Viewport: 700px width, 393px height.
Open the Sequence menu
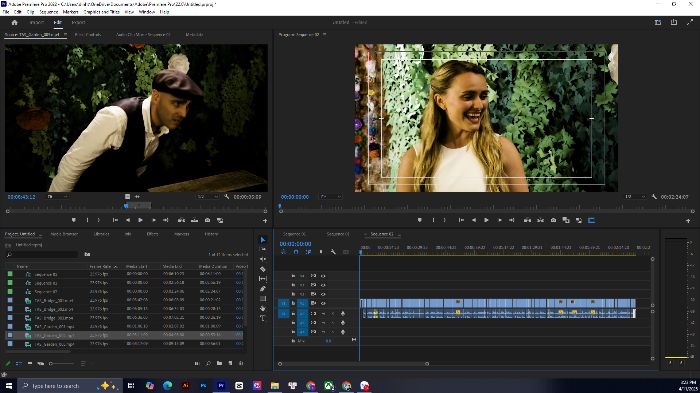pos(49,12)
